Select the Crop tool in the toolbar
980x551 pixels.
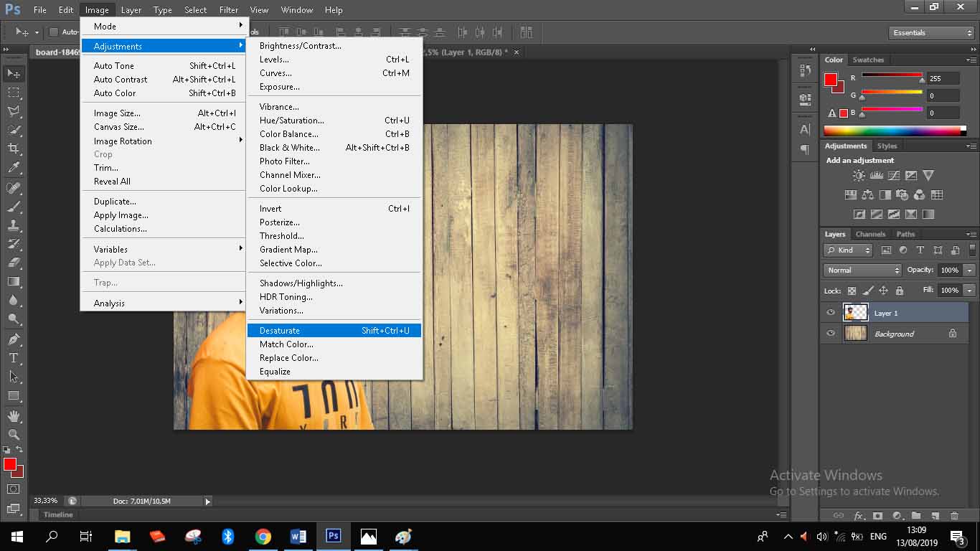14,149
